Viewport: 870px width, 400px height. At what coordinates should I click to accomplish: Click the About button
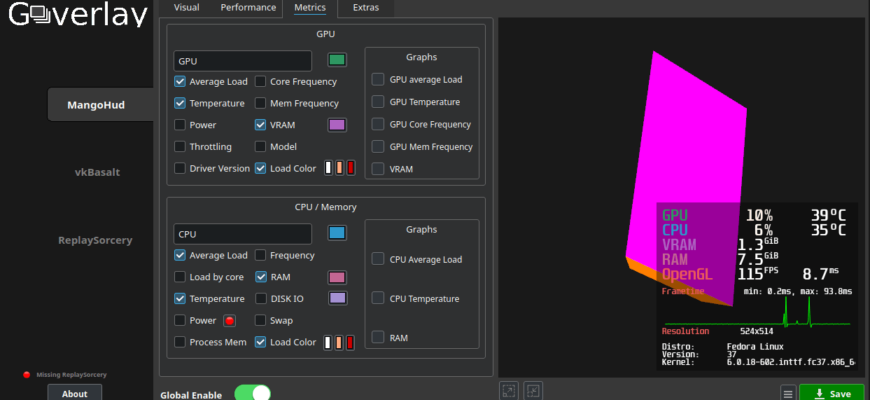tap(74, 393)
